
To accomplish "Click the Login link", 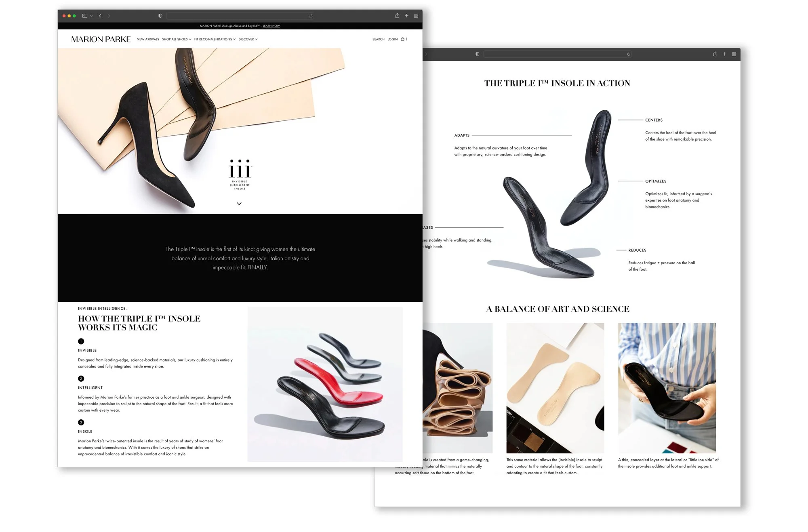I will 392,39.
